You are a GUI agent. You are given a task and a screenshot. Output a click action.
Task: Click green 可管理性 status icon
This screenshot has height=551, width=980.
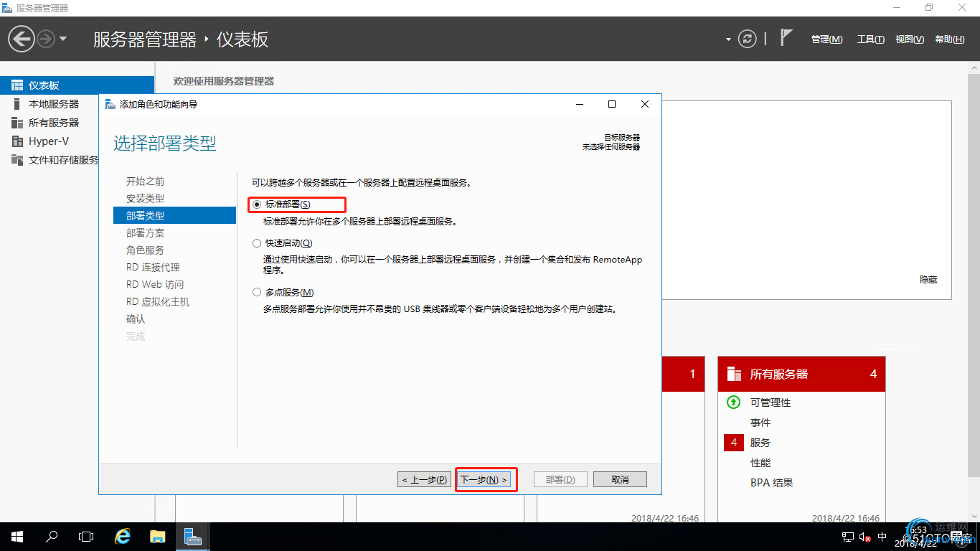coord(733,402)
